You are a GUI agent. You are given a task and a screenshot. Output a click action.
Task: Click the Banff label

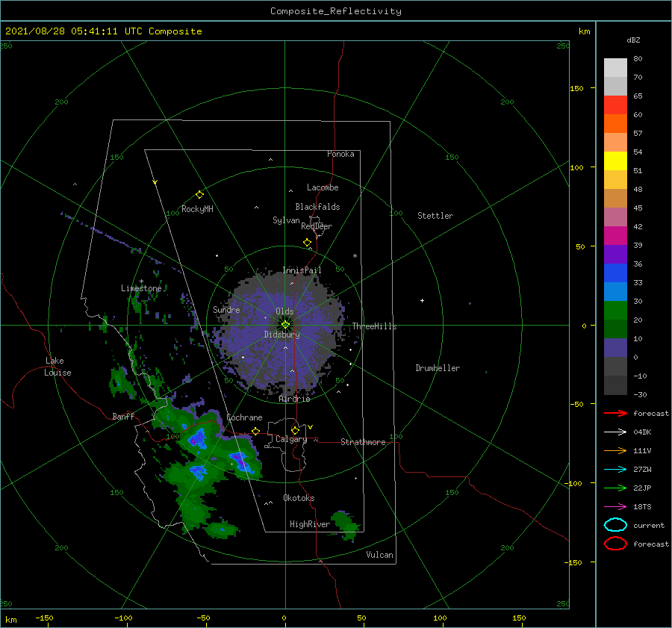[x=123, y=416]
